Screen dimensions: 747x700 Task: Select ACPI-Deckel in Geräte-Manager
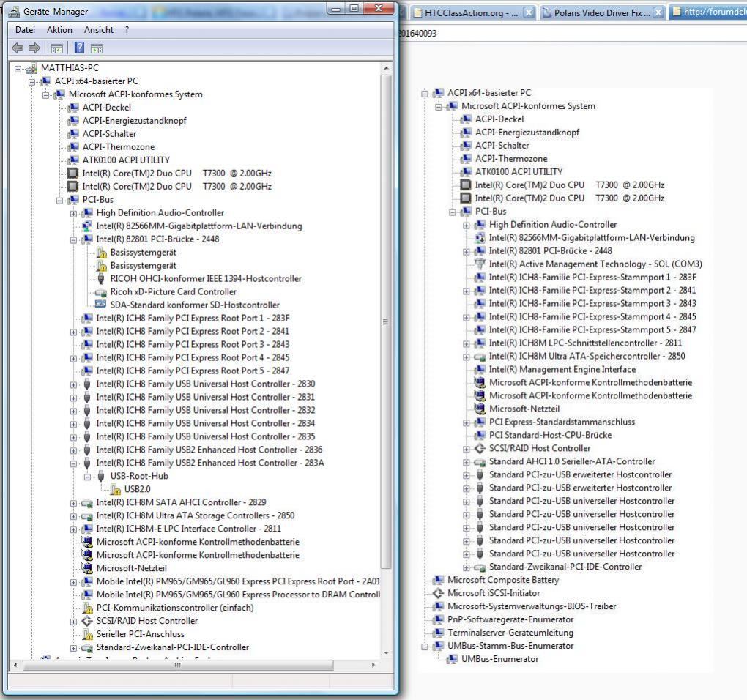107,108
